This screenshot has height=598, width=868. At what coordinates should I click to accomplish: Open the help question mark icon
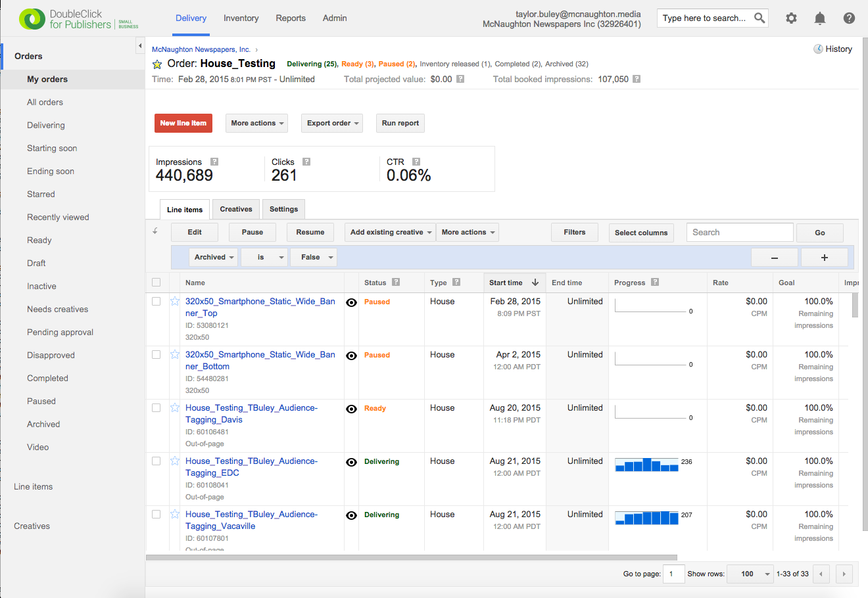pyautogui.click(x=849, y=18)
